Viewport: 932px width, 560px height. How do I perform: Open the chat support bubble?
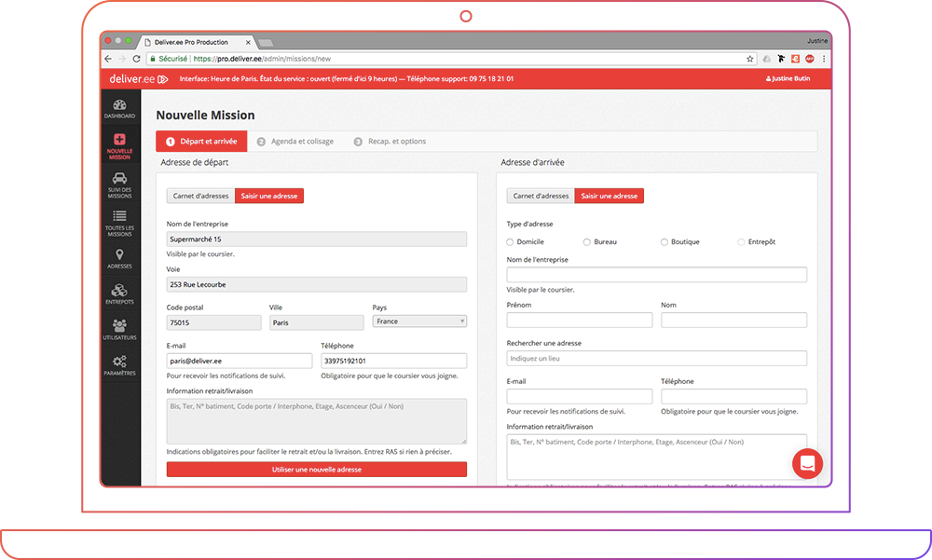pos(807,464)
